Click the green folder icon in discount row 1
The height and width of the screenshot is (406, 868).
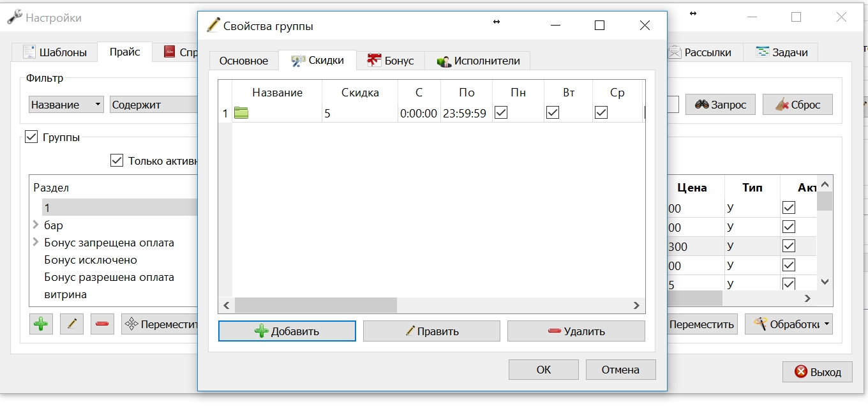(x=241, y=113)
